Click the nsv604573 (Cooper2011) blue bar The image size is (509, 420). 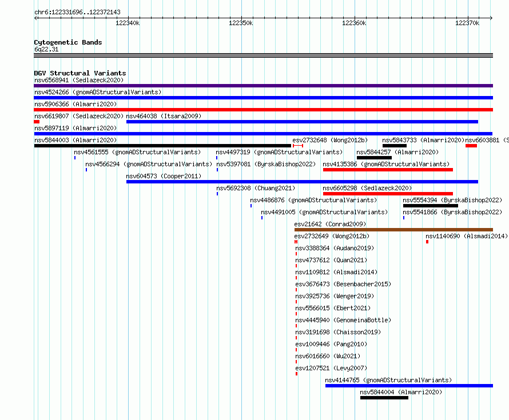302,182
